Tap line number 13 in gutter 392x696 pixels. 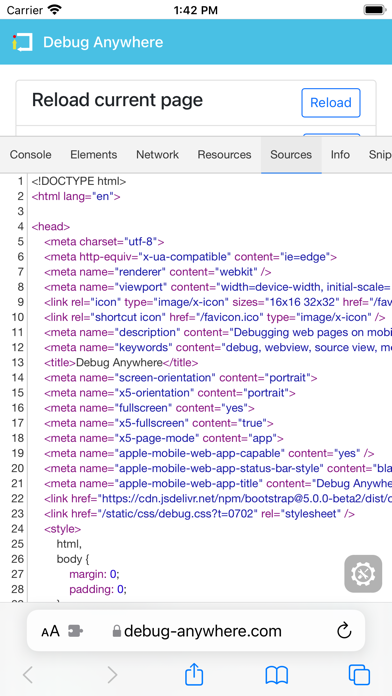click(17, 362)
